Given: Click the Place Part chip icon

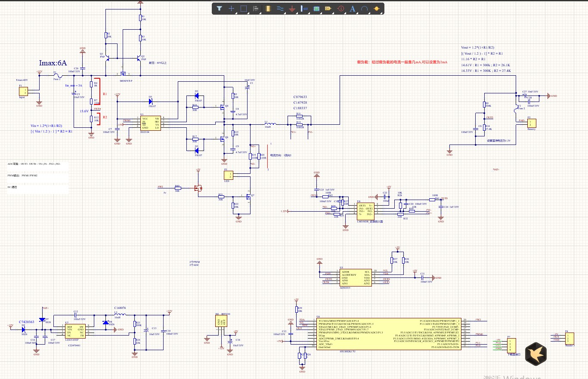Looking at the screenshot, I should (268, 9).
